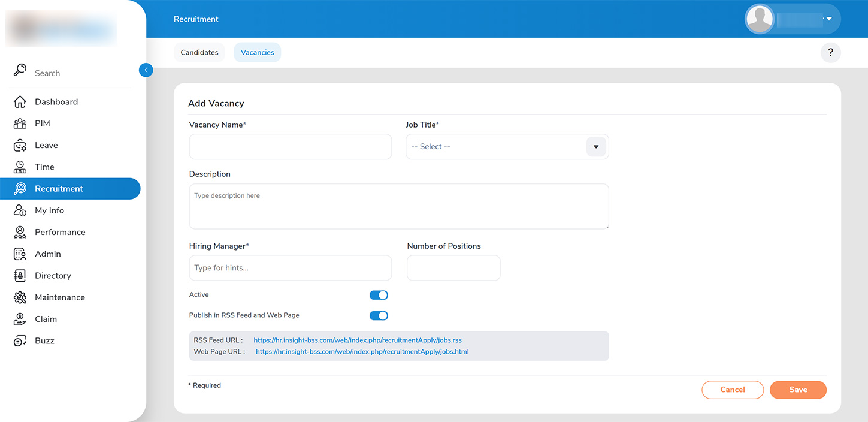
Task: Click the Performance ribbon icon
Action: (x=20, y=232)
